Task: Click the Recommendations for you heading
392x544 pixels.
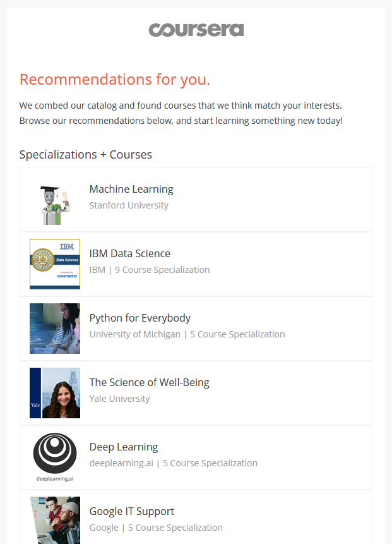Action: 115,80
